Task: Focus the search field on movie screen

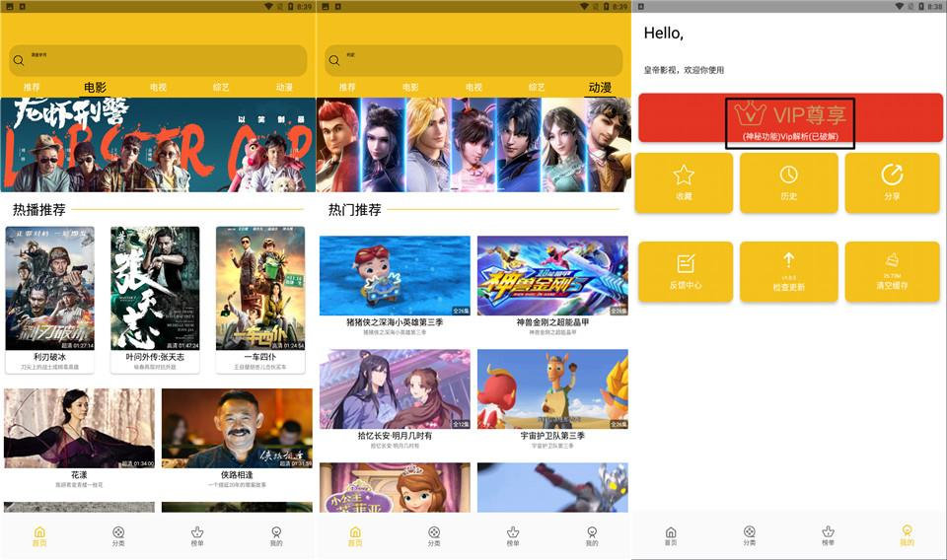Action: [158, 60]
